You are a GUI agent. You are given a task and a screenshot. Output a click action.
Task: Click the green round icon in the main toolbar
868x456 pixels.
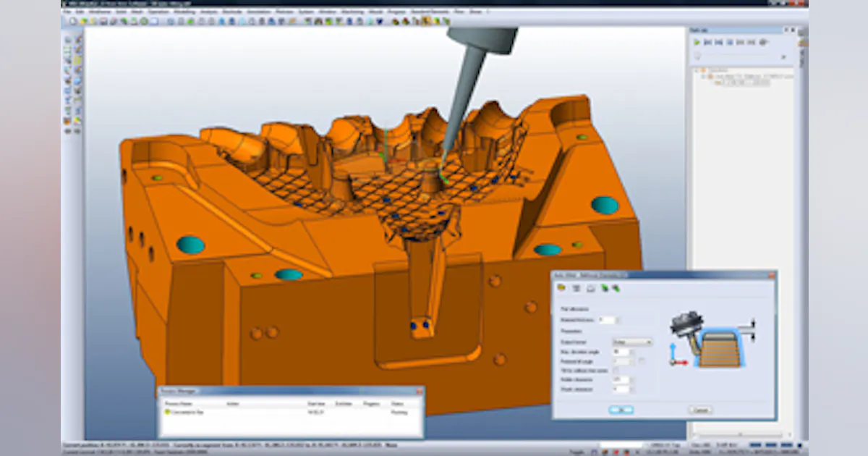tap(143, 21)
